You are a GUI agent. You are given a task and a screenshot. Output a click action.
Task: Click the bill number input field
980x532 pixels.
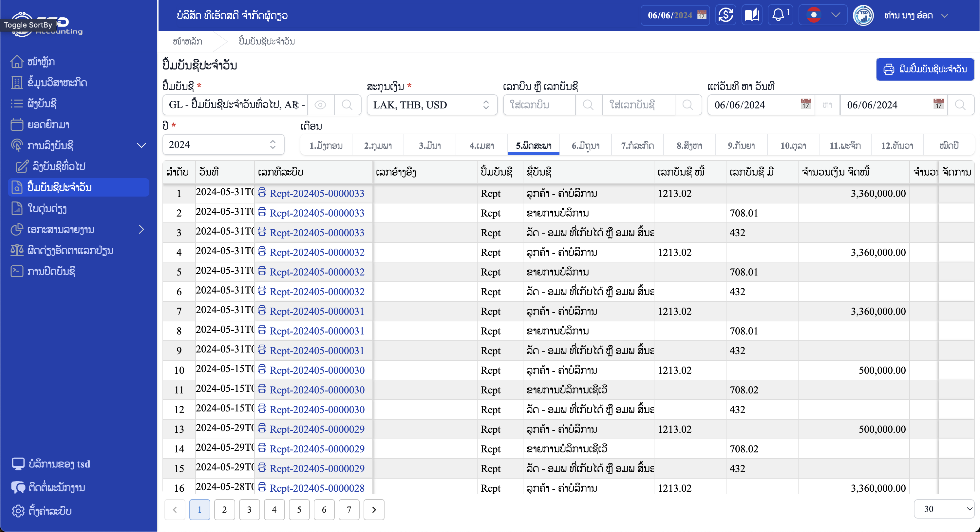point(539,104)
